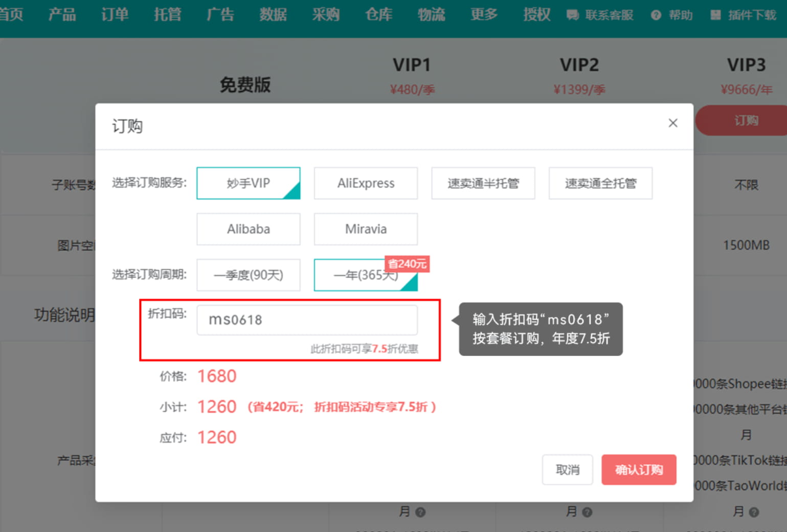Image resolution: width=787 pixels, height=532 pixels.
Task: Open the 联系客服 link
Action: 609,15
